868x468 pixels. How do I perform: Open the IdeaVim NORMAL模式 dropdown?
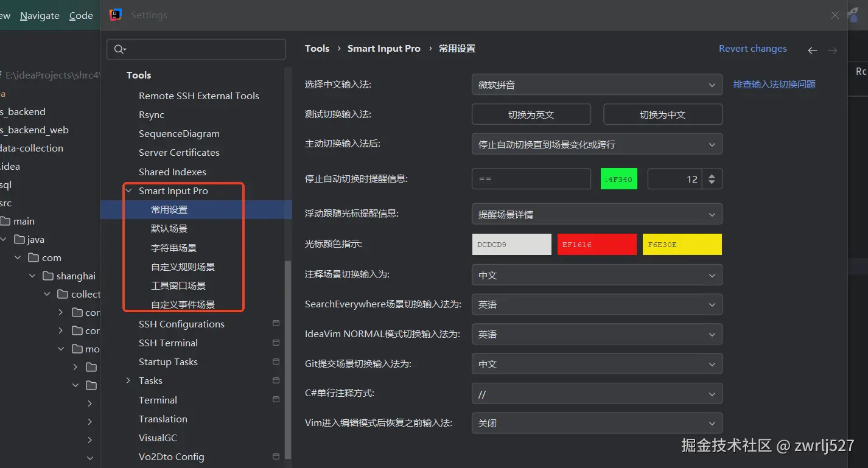click(x=597, y=334)
